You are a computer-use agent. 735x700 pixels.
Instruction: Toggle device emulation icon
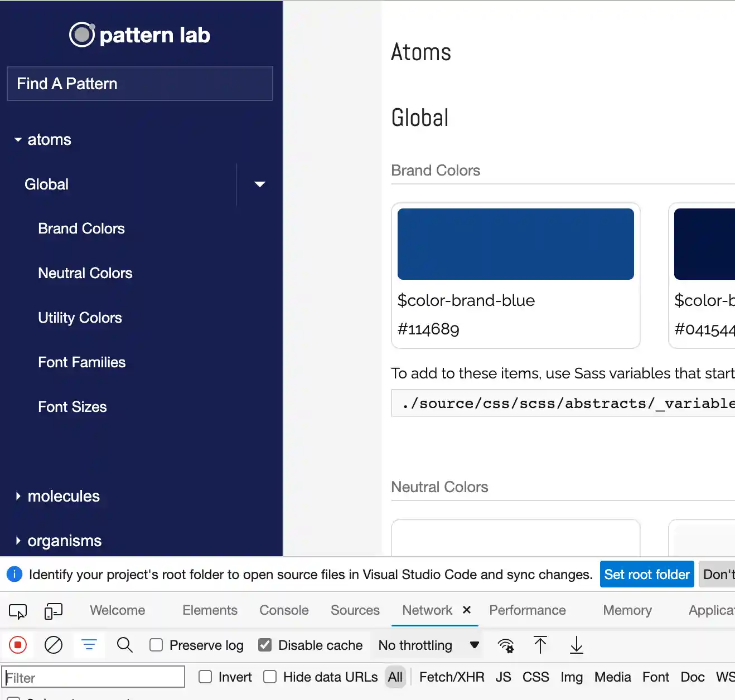click(53, 611)
